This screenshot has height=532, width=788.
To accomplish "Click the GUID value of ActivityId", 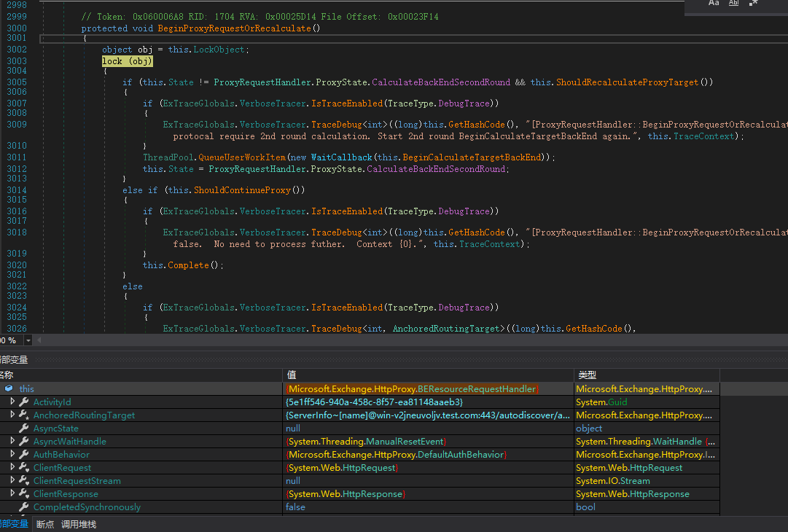I will pos(375,402).
